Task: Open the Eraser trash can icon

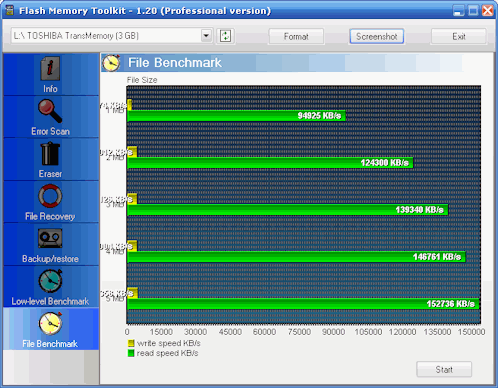Action: [x=50, y=154]
